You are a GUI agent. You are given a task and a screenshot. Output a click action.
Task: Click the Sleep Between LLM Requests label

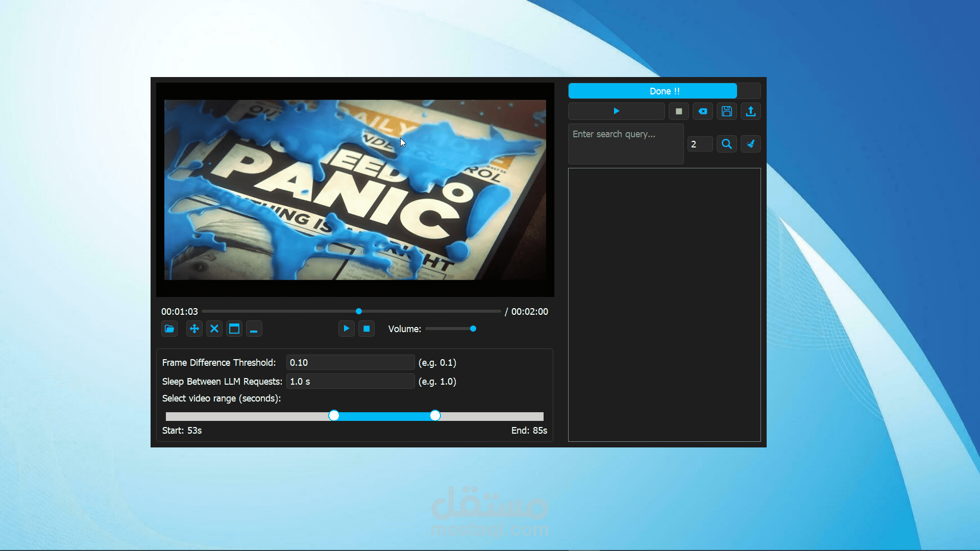pyautogui.click(x=222, y=381)
